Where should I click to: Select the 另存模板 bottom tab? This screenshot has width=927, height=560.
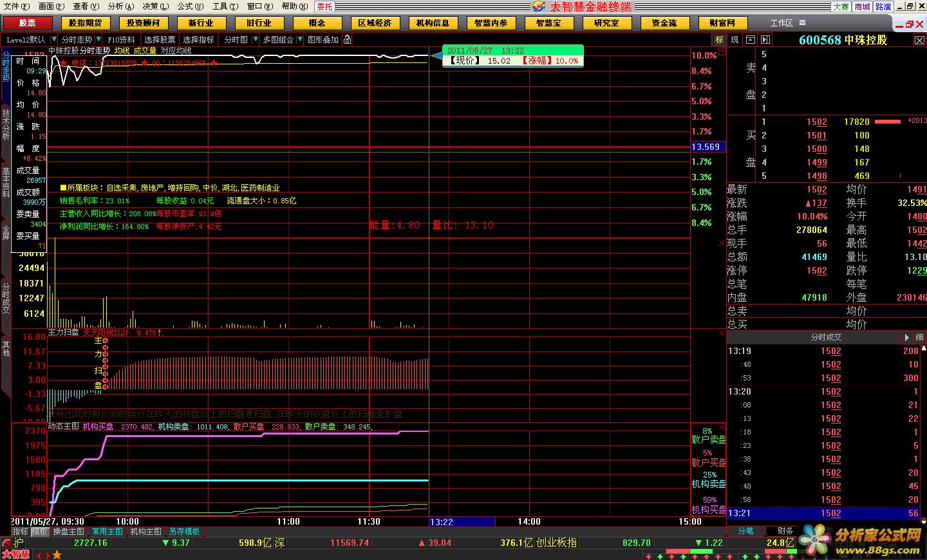[x=185, y=532]
